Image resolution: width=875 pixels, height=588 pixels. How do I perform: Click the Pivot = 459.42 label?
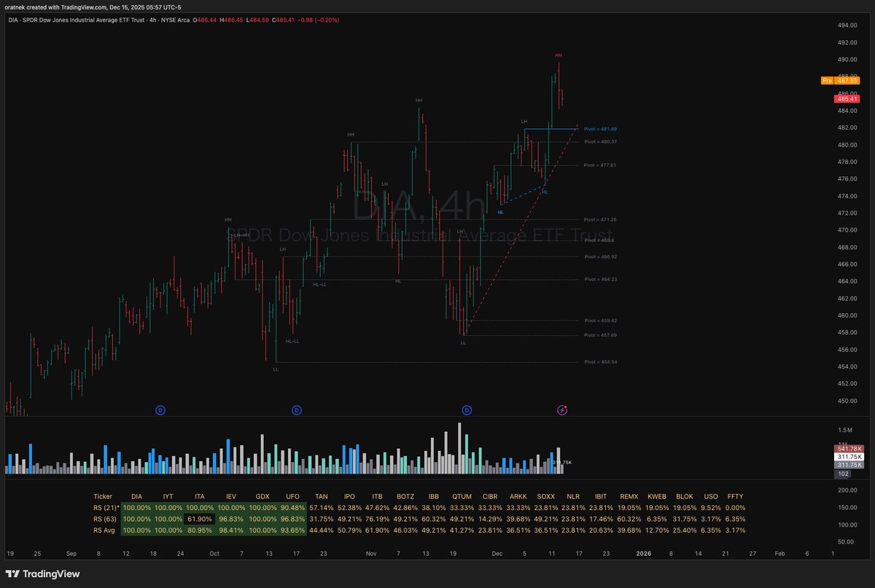[x=601, y=320]
